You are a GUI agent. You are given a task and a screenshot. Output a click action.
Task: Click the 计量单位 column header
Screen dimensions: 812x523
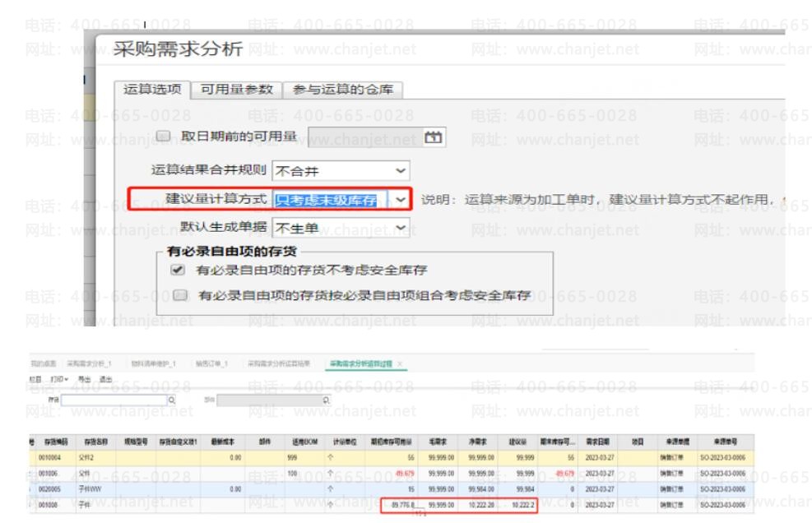(344, 442)
